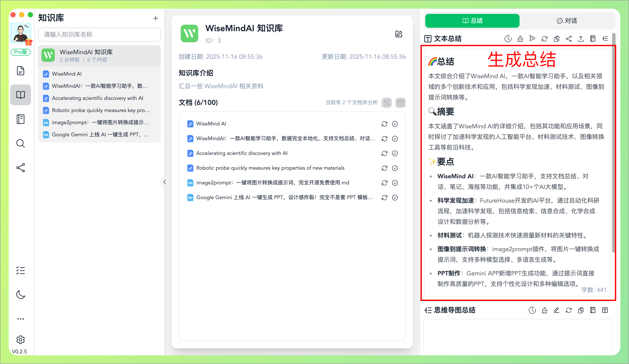Screen dimensions: 629x364
Task: Toggle analysis for Accelerating scientific discovery document
Action: [395, 153]
